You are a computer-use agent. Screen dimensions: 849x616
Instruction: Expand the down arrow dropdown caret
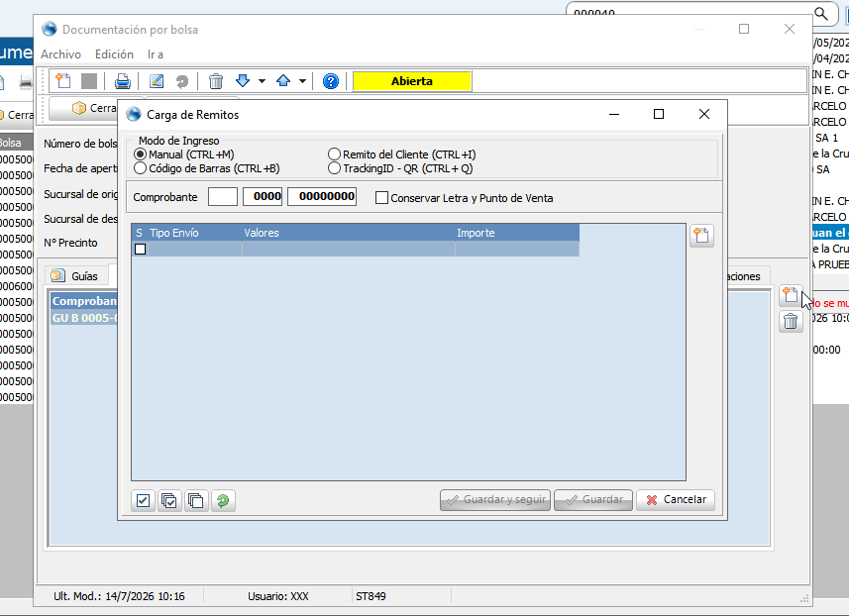(263, 81)
